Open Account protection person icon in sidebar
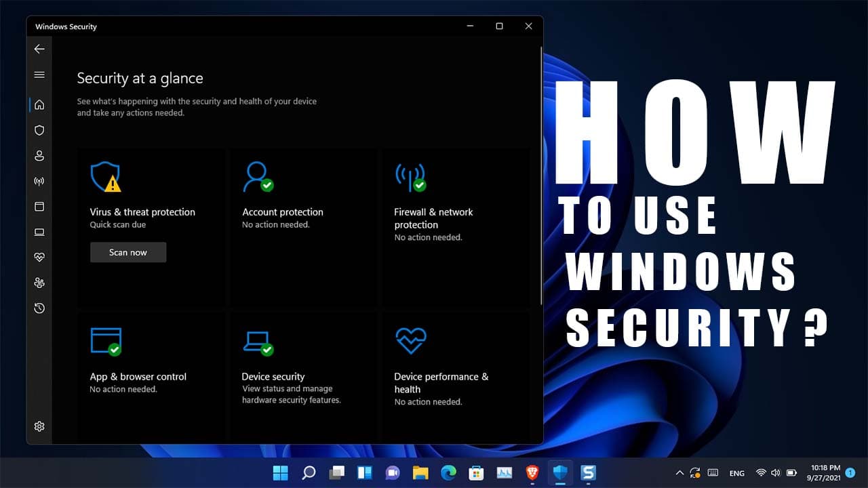Viewport: 868px width, 488px height. click(39, 156)
